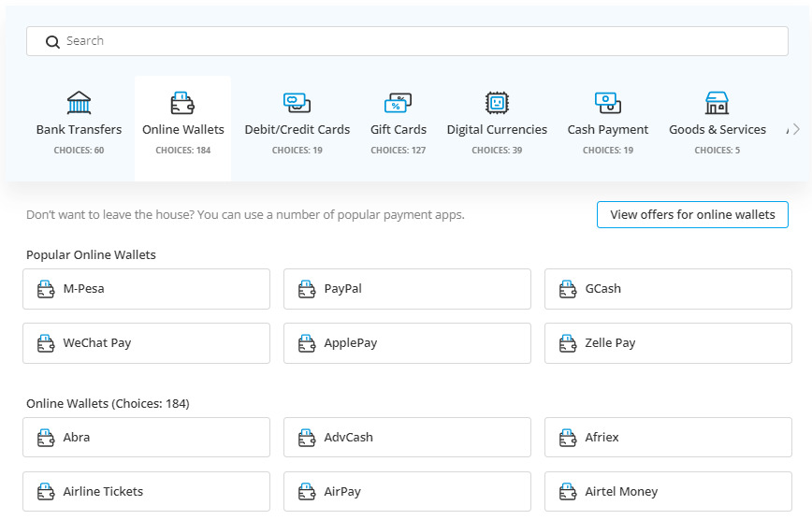This screenshot has height=520, width=812.
Task: Click the search magnifier icon
Action: [x=52, y=41]
